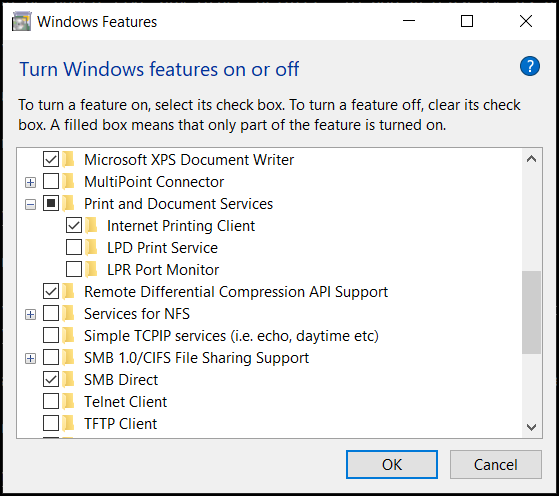Select 'Microsoft XPS Document Writer' row text
The height and width of the screenshot is (496, 559).
point(189,159)
